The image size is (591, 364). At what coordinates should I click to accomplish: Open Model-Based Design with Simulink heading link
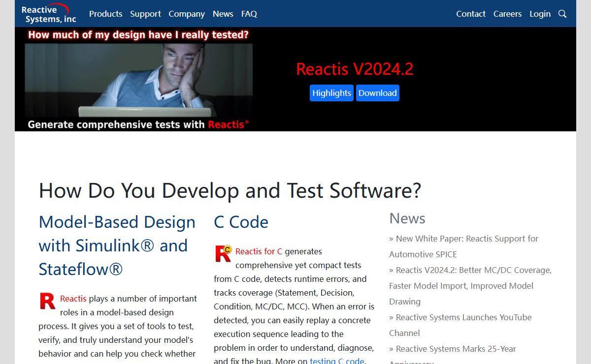pos(117,245)
